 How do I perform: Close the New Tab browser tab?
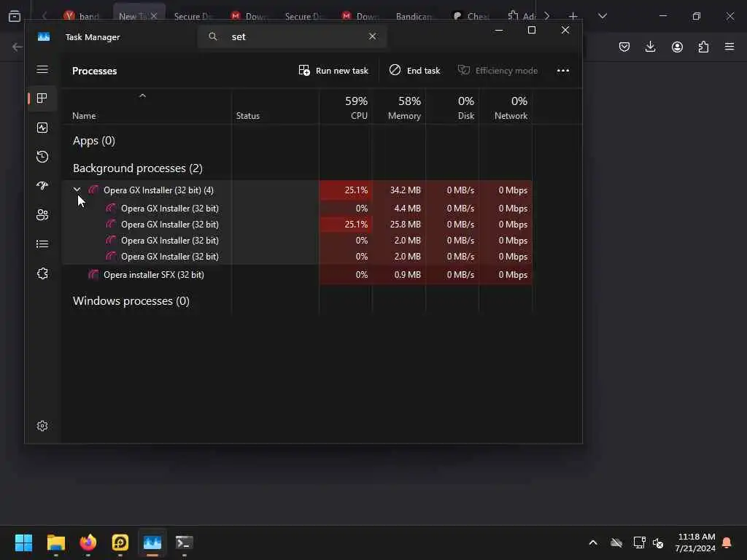tap(154, 16)
